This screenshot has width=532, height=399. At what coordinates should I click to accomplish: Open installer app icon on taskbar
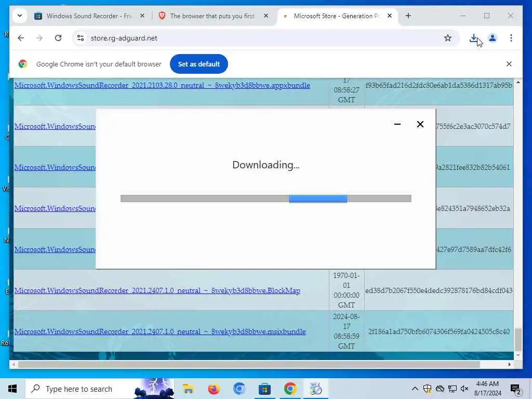click(316, 389)
